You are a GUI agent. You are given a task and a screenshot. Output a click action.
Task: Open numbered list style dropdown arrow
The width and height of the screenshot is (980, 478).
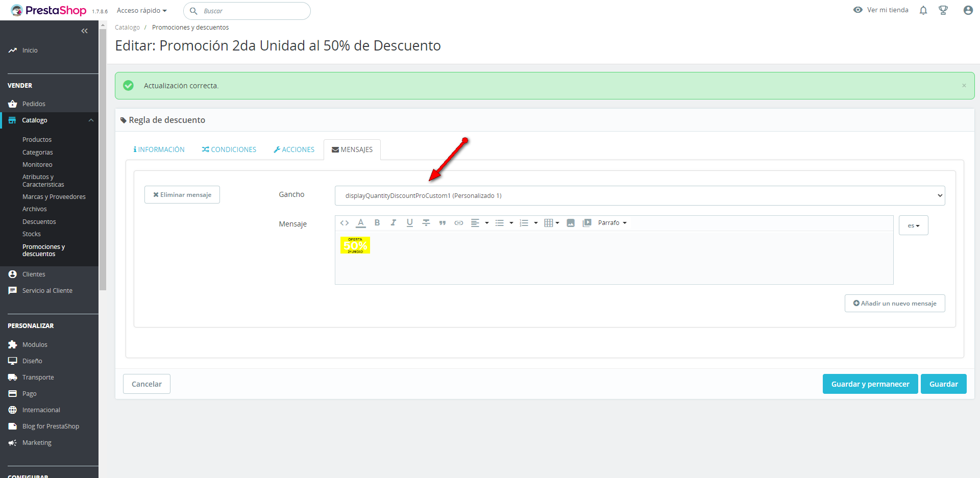pyautogui.click(x=536, y=223)
